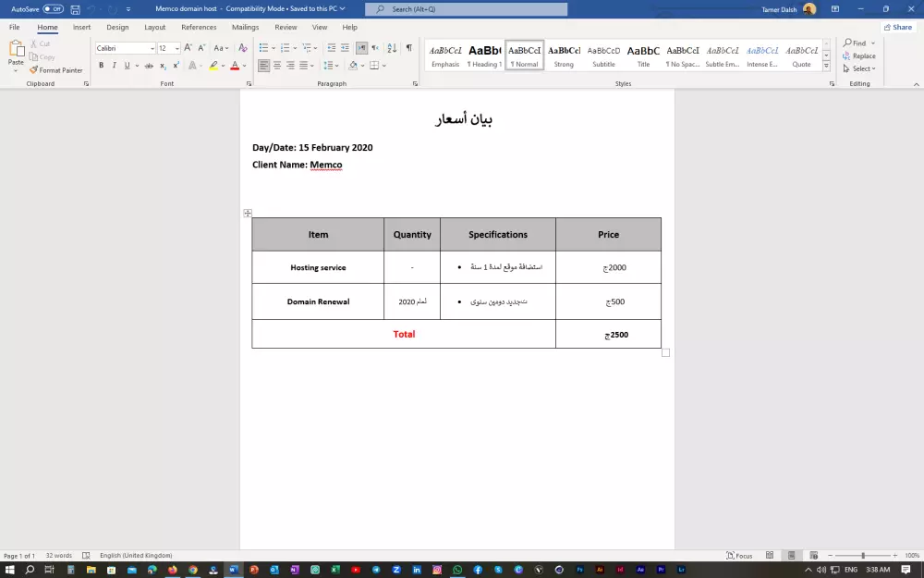This screenshot has height=578, width=924.
Task: Open the Sort dialog
Action: pyautogui.click(x=391, y=49)
